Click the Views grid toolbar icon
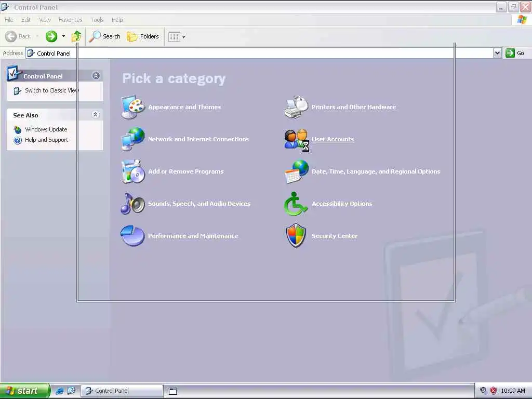The height and width of the screenshot is (399, 532). [174, 37]
